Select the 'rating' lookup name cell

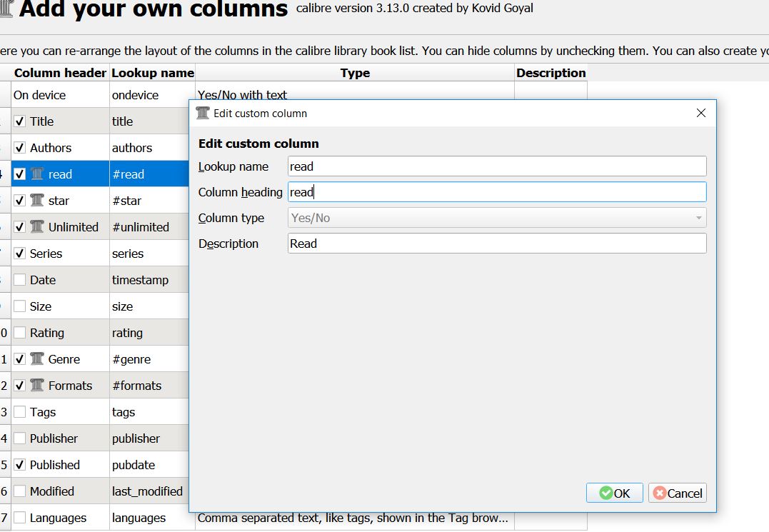click(x=149, y=333)
